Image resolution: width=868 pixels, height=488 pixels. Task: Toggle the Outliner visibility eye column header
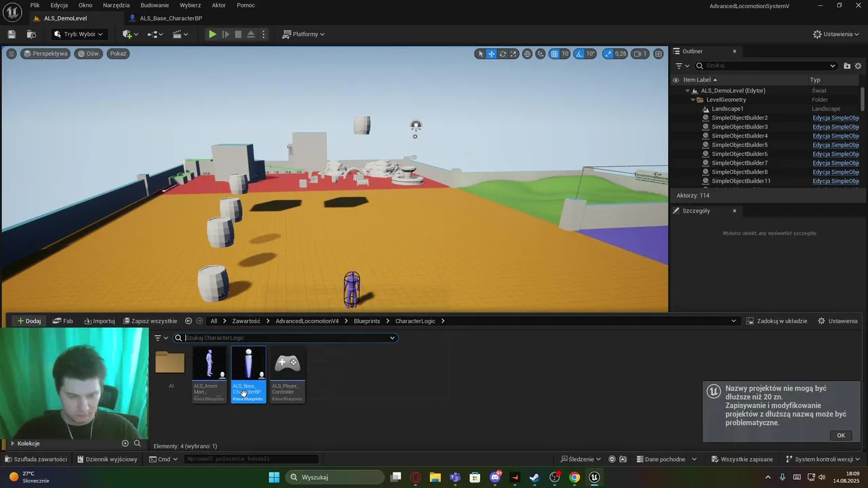(675, 80)
